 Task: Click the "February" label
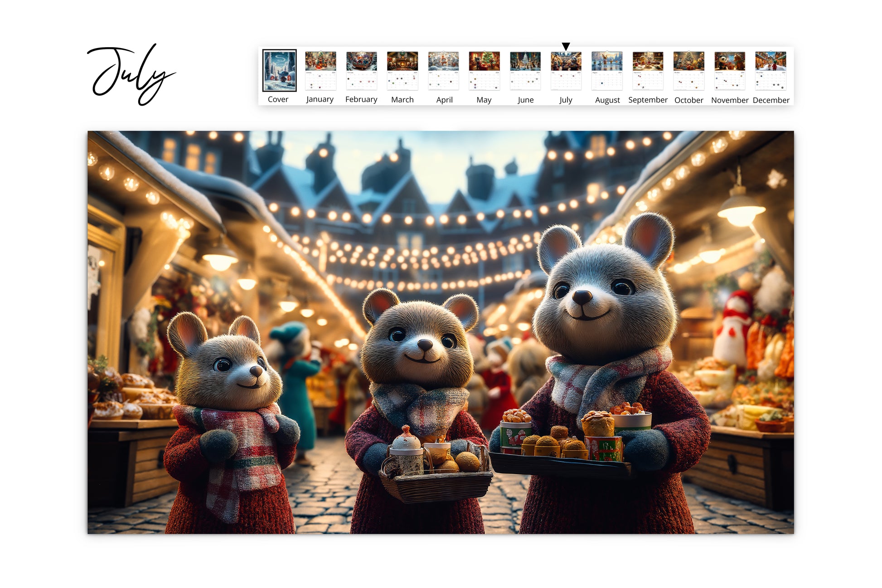point(361,99)
